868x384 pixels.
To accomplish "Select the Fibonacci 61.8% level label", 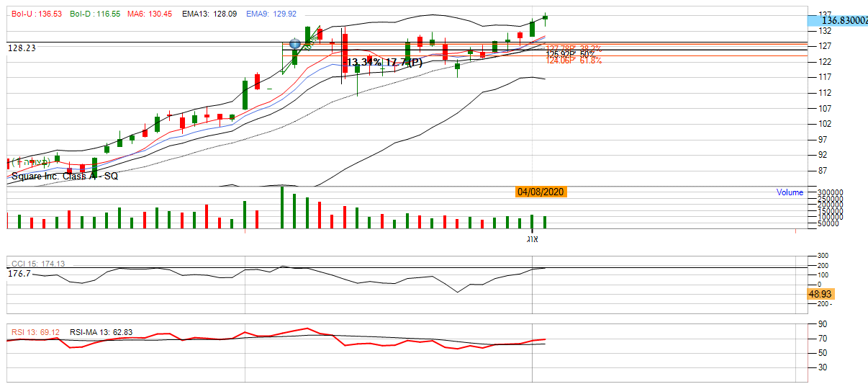I will pyautogui.click(x=573, y=61).
